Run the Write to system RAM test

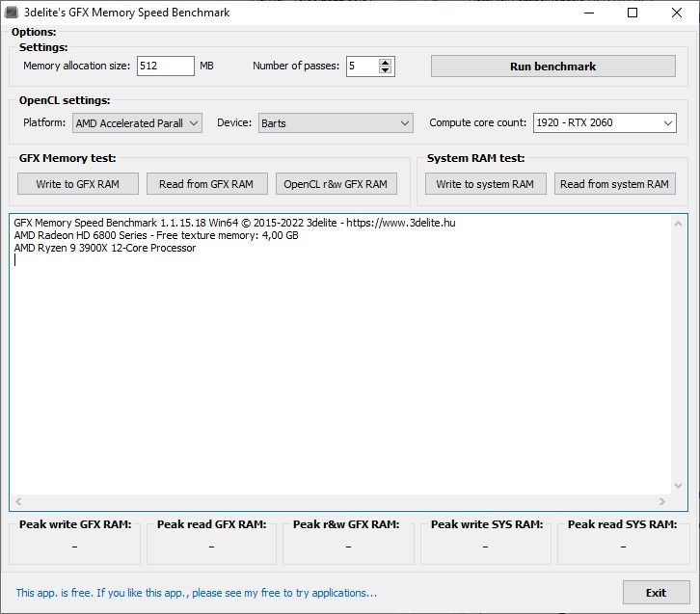pos(485,184)
